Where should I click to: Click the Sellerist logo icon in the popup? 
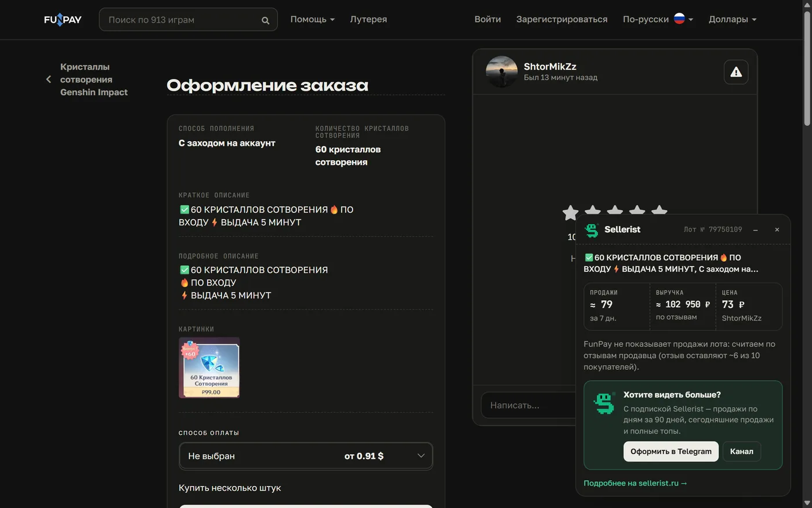[x=592, y=230]
